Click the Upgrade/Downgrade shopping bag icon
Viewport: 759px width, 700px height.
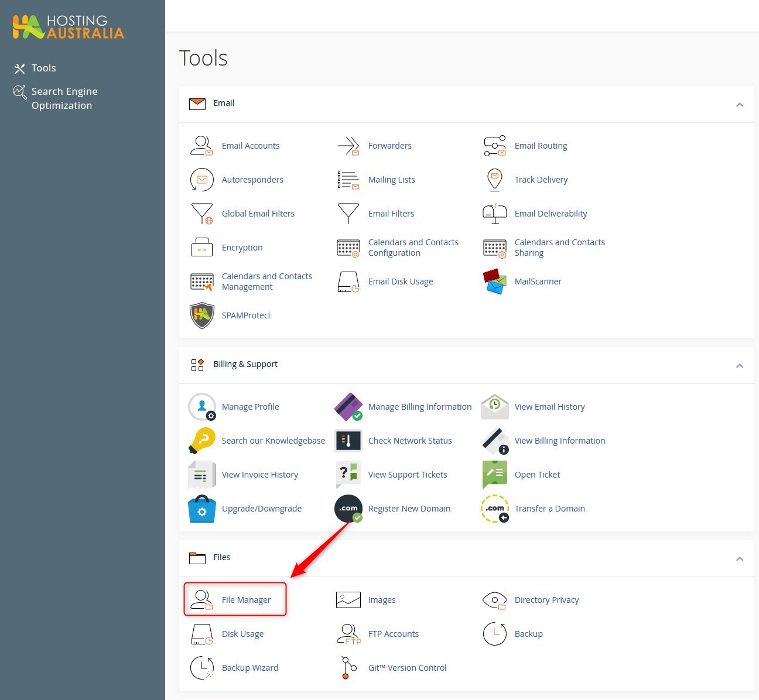(201, 509)
